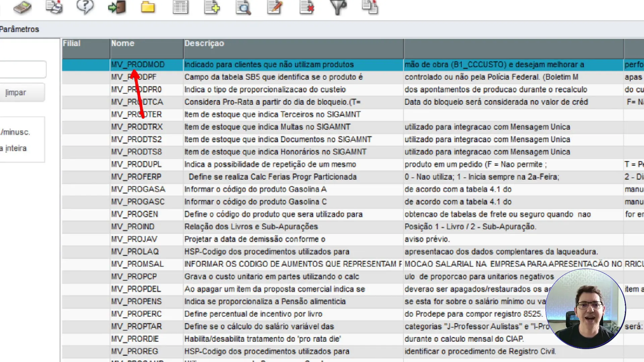
Task: Edit the selected parameter via the pencil icon
Action: coord(274,7)
